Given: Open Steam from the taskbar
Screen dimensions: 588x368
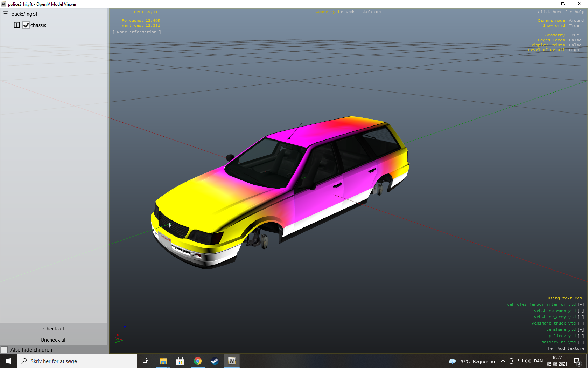Looking at the screenshot, I should [215, 361].
